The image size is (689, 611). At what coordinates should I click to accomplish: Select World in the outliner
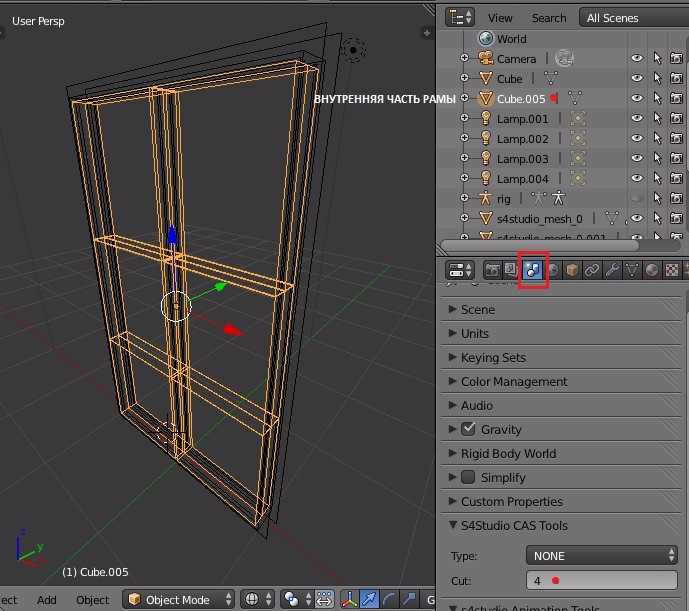click(x=511, y=39)
